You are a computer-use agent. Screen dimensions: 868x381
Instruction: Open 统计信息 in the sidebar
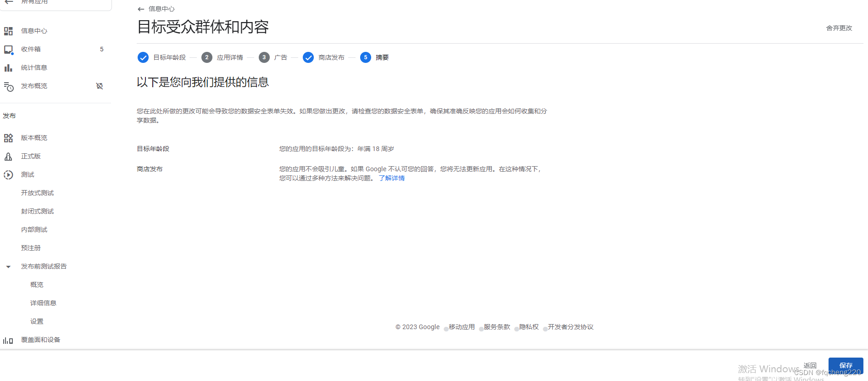coord(34,67)
